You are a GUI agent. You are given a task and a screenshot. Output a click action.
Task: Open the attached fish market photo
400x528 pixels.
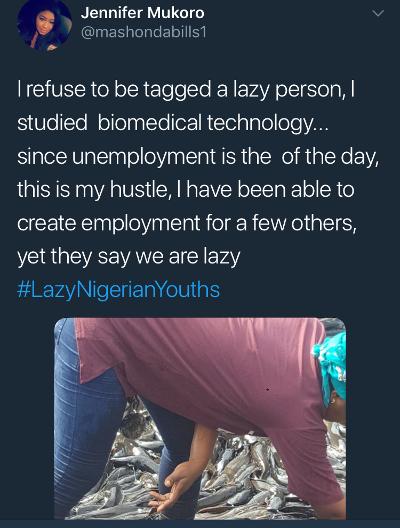point(200,418)
